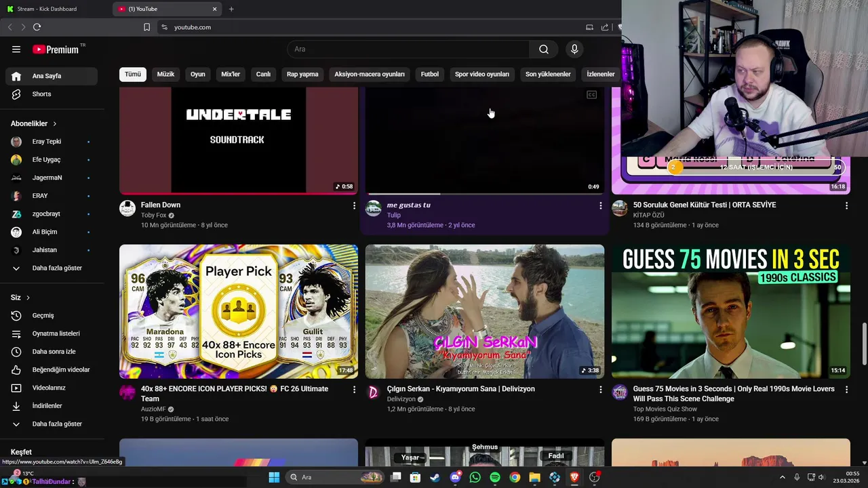Open JagermaN subscription channel
Image resolution: width=868 pixels, height=488 pixels.
[52, 178]
